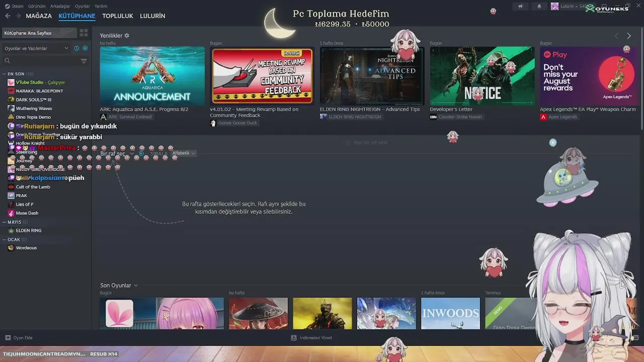Open Wuthering Waves recent game tile
This screenshot has width=644, height=362.
386,313
